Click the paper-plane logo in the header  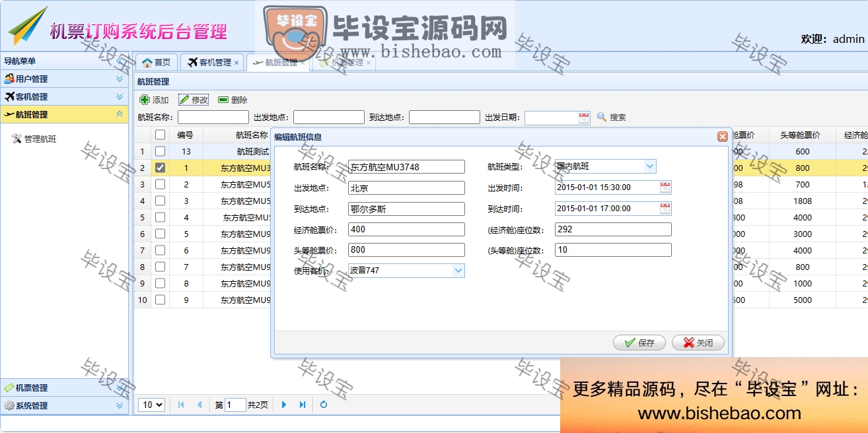coord(27,26)
